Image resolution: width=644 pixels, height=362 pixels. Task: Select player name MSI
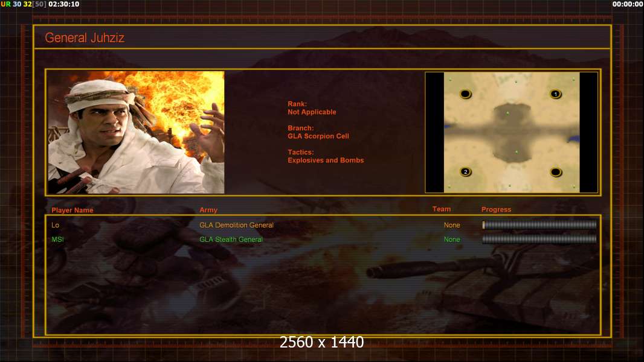click(x=57, y=240)
